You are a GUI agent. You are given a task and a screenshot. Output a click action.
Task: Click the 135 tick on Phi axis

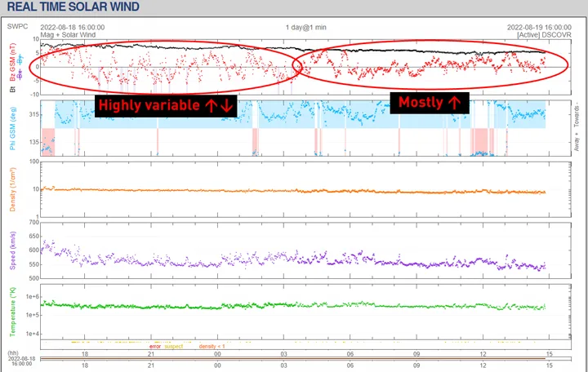[33, 142]
